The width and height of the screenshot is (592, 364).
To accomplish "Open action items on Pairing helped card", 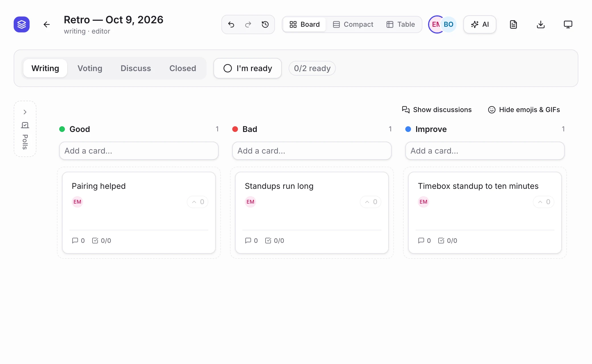I will click(102, 241).
